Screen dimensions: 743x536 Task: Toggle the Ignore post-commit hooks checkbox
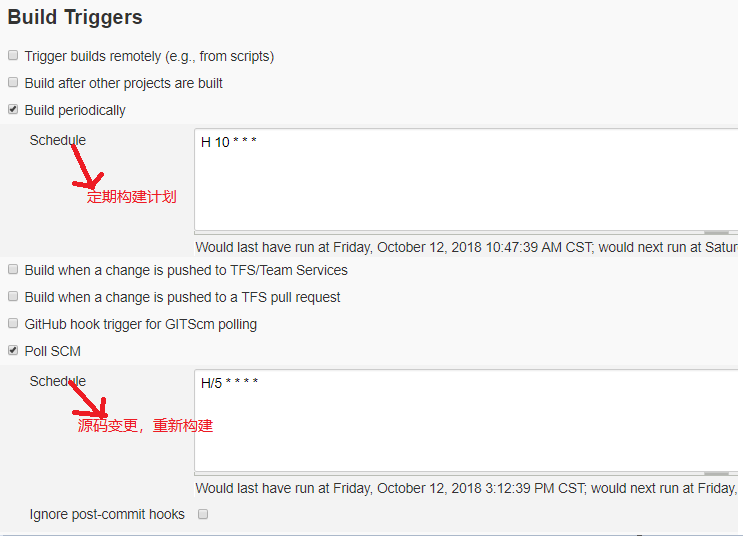(x=203, y=514)
